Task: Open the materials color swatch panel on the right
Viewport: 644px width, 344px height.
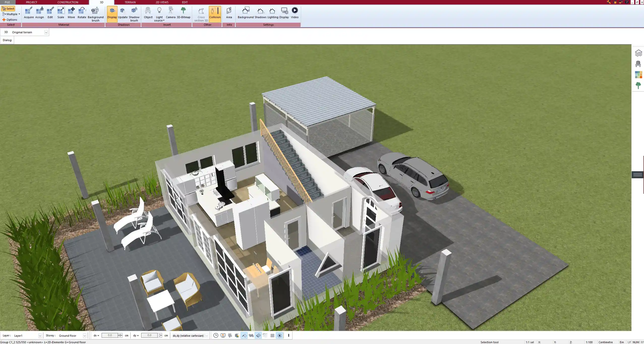Action: tap(639, 74)
